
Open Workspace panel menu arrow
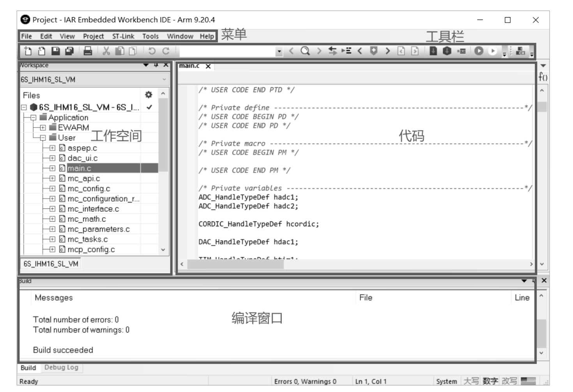pyautogui.click(x=146, y=65)
